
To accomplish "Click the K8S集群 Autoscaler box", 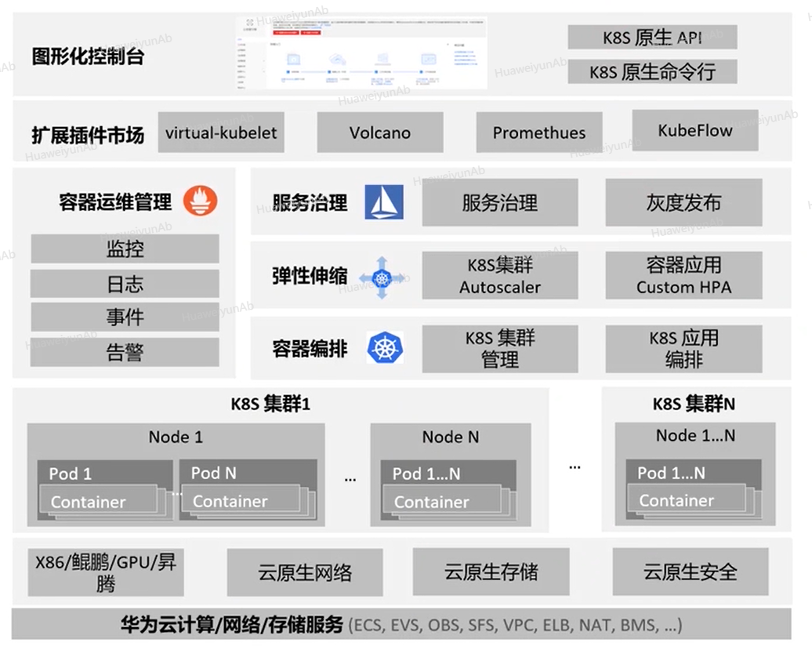I will pyautogui.click(x=500, y=276).
